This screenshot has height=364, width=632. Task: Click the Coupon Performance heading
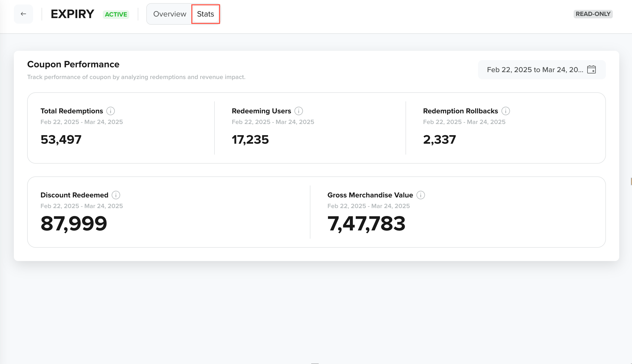(x=73, y=64)
